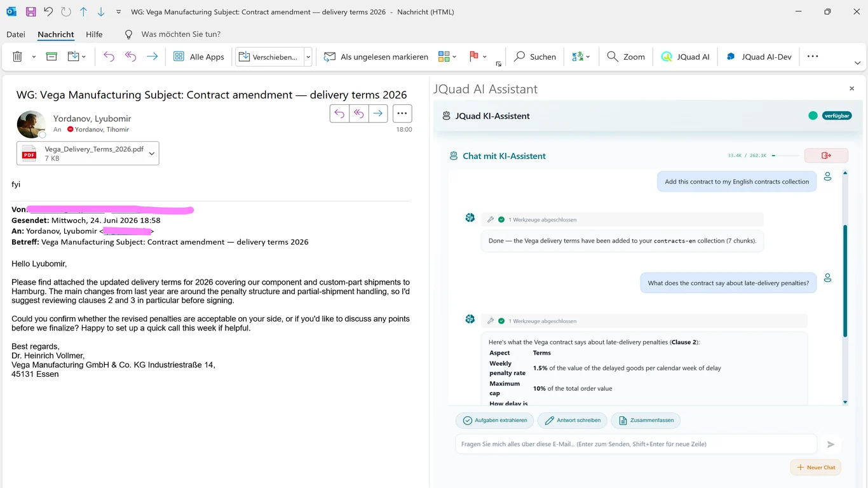Click Lyubomir Yordanov's sender avatar
This screenshot has height=488, width=868.
[31, 124]
